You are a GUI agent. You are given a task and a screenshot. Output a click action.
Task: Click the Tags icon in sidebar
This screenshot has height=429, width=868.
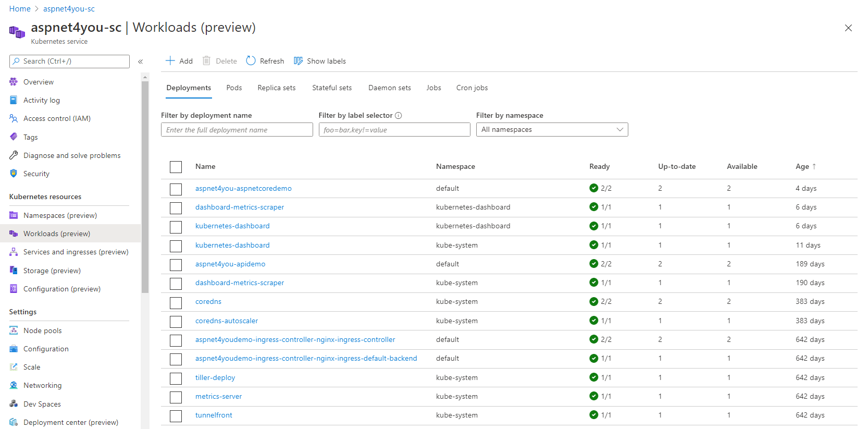[x=14, y=137]
